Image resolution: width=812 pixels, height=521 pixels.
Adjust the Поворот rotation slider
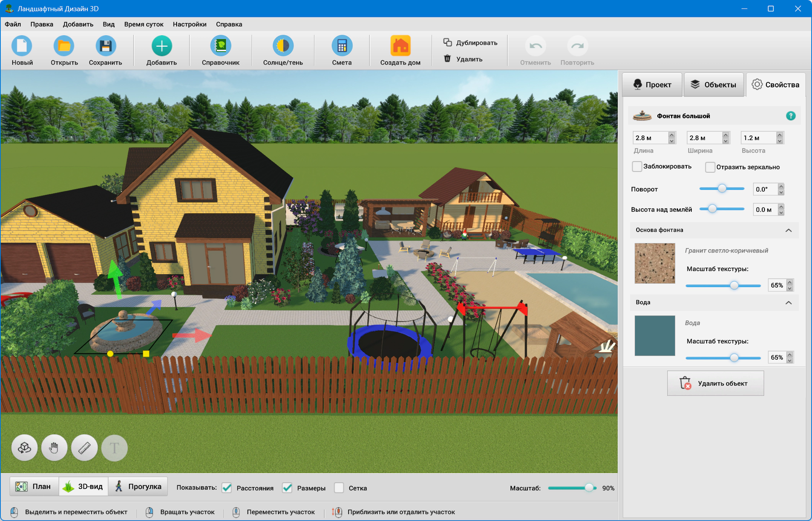(x=722, y=188)
